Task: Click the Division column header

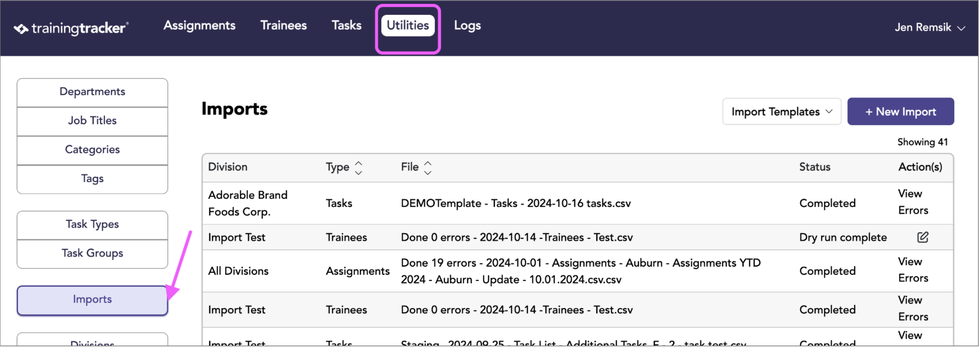Action: 228,167
